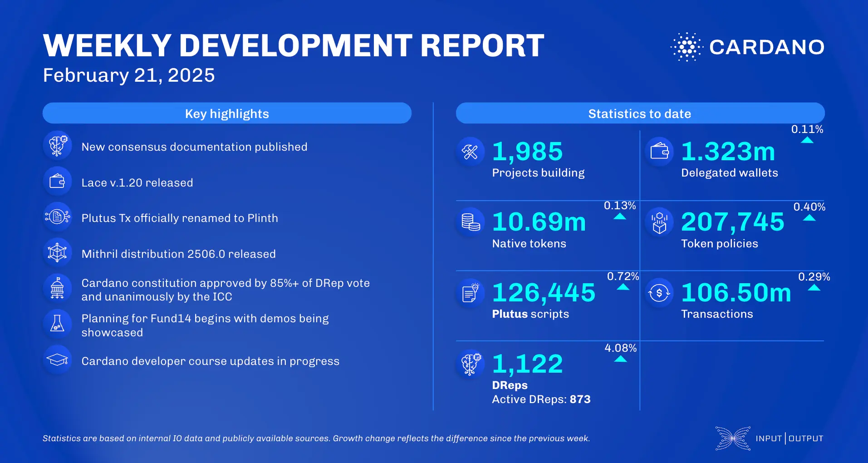Click the 4.08% growth arrow for DReps
Viewport: 868px width, 463px height.
(x=621, y=359)
